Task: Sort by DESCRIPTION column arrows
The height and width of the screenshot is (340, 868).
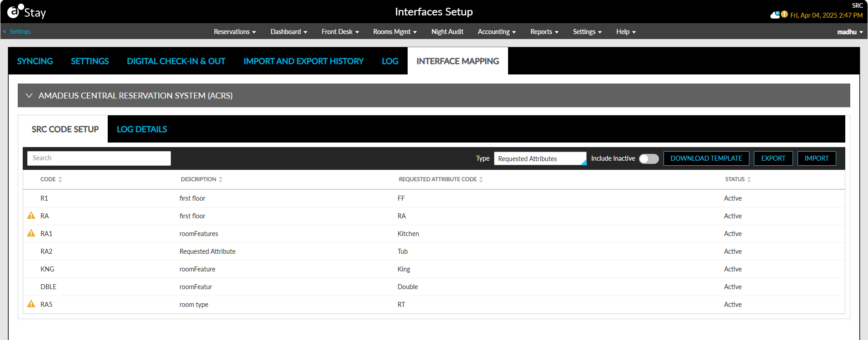Action: [220, 179]
